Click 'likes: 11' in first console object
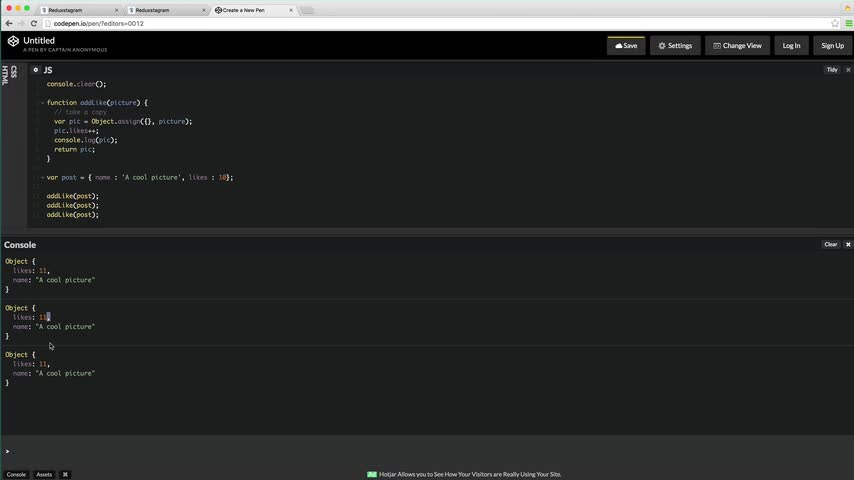 tap(31, 271)
